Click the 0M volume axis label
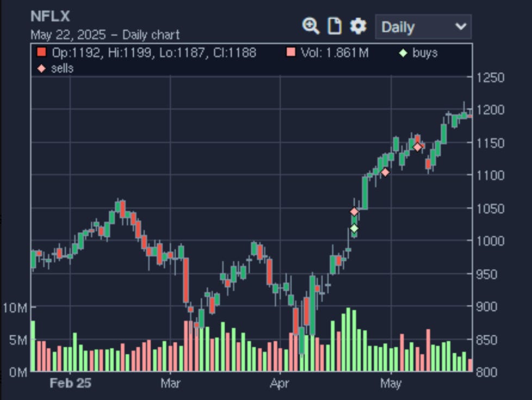 point(18,372)
